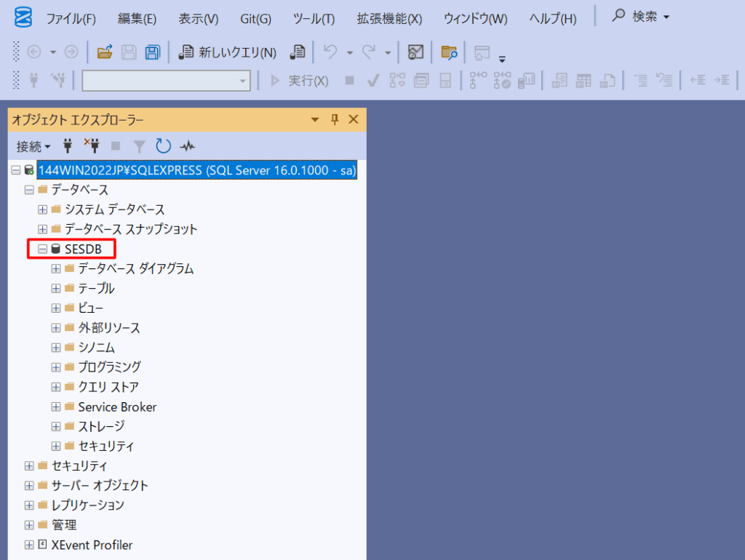Viewport: 745px width, 560px height.
Task: Click the Disconnect plug icon with red X
Action: point(92,145)
